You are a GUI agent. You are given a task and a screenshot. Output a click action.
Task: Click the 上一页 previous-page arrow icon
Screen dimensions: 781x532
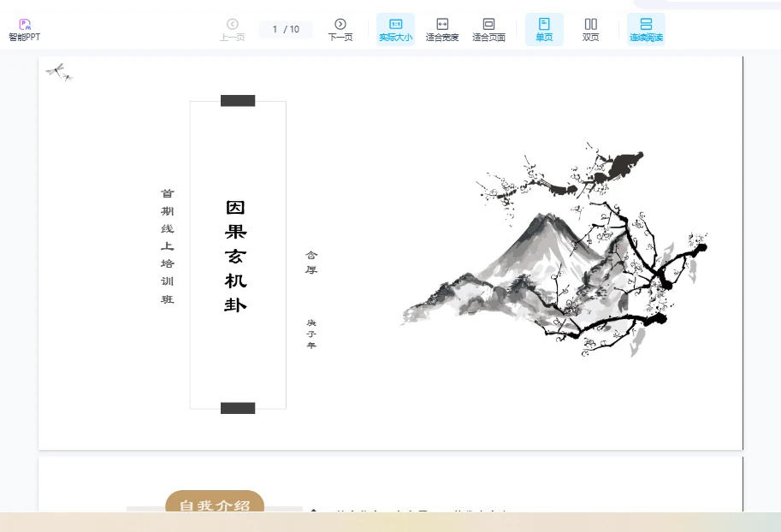click(x=232, y=24)
